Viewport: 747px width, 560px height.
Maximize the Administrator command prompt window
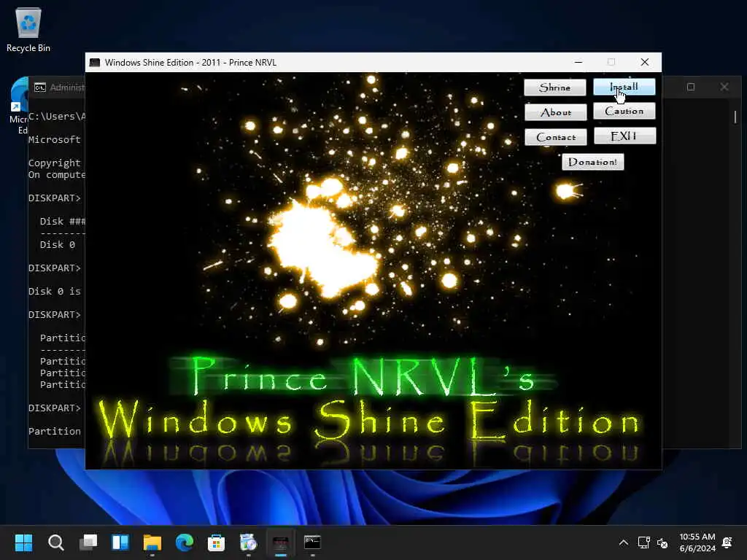click(691, 87)
